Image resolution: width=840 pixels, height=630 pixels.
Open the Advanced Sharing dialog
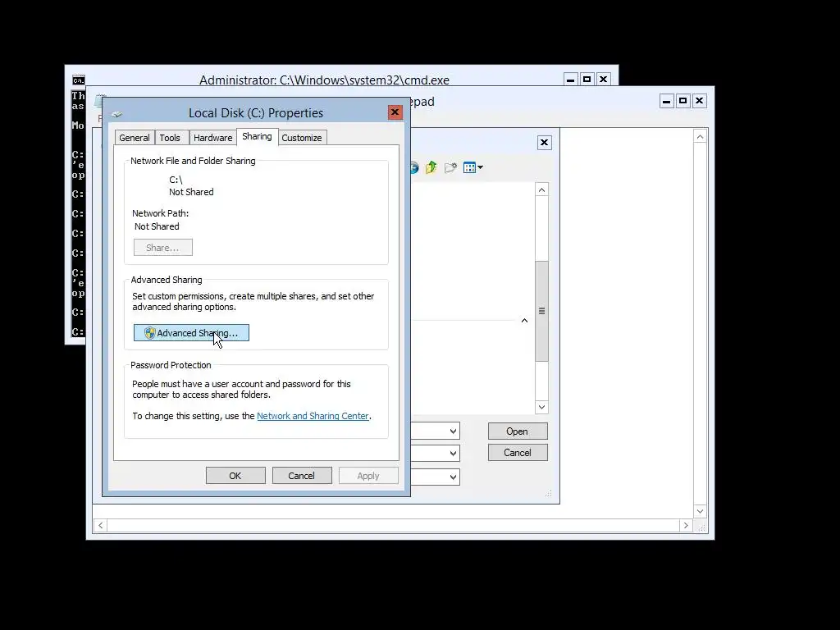point(191,333)
